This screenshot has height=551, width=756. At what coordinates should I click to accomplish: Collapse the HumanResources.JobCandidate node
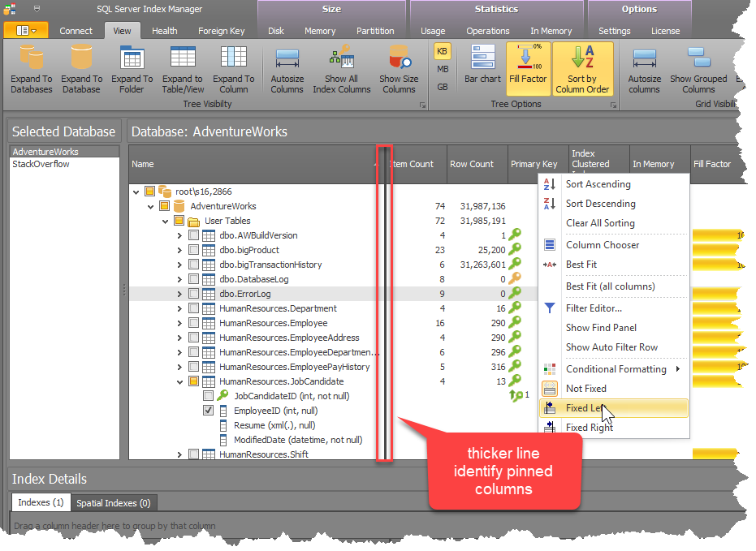(179, 381)
